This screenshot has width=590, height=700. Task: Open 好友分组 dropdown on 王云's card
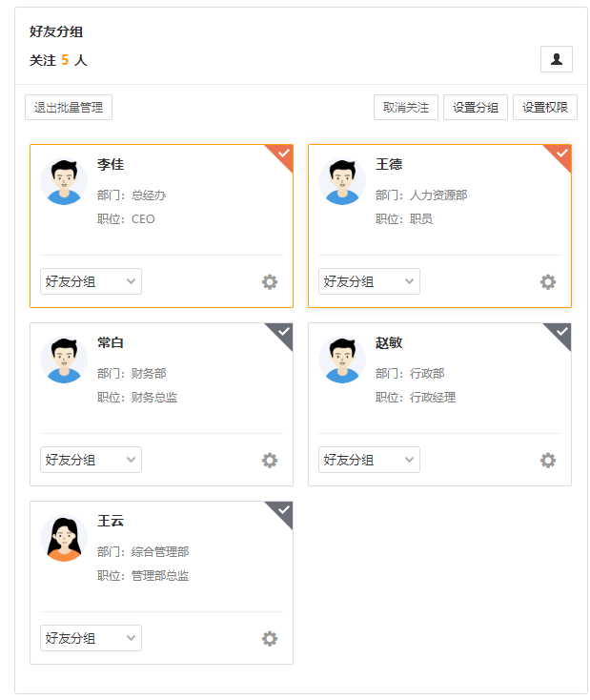click(91, 638)
